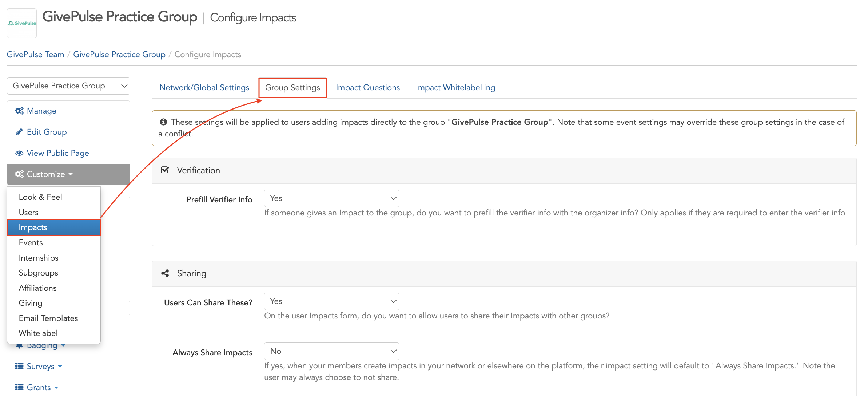Click the Surveys list icon

[19, 366]
